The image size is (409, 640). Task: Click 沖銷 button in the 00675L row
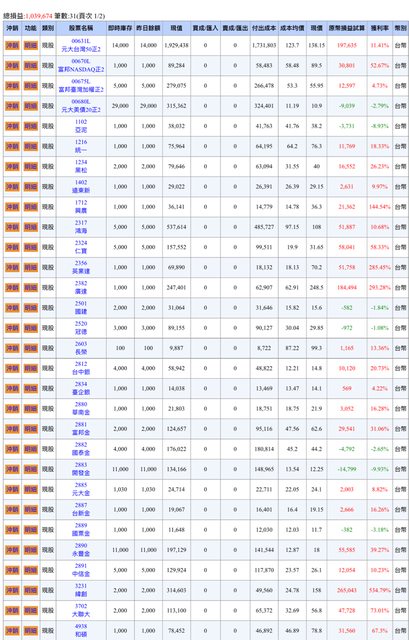[x=12, y=86]
